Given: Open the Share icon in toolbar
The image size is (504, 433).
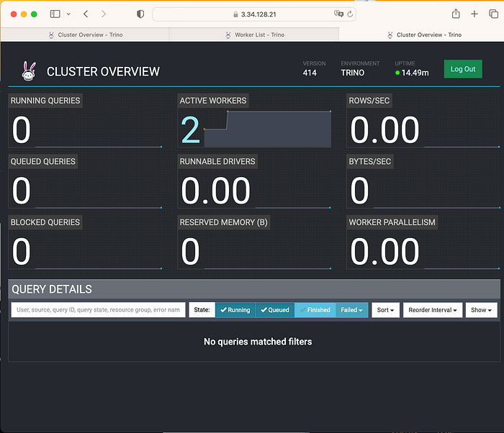Looking at the screenshot, I should click(x=456, y=14).
